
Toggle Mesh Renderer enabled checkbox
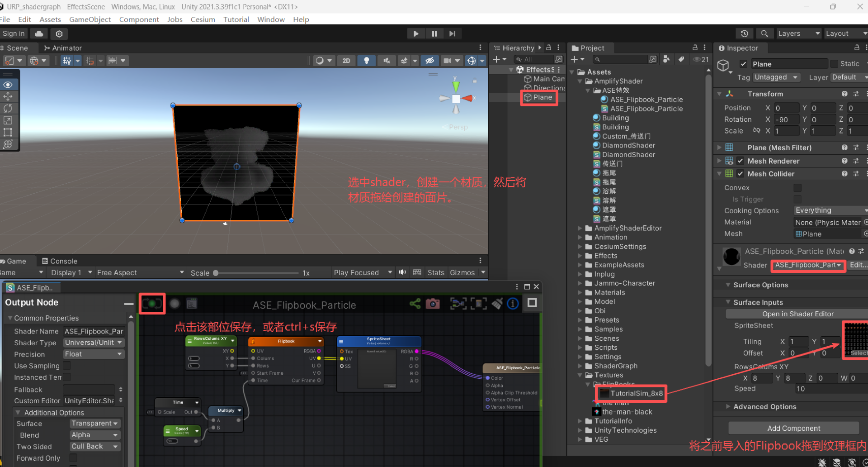click(x=741, y=161)
